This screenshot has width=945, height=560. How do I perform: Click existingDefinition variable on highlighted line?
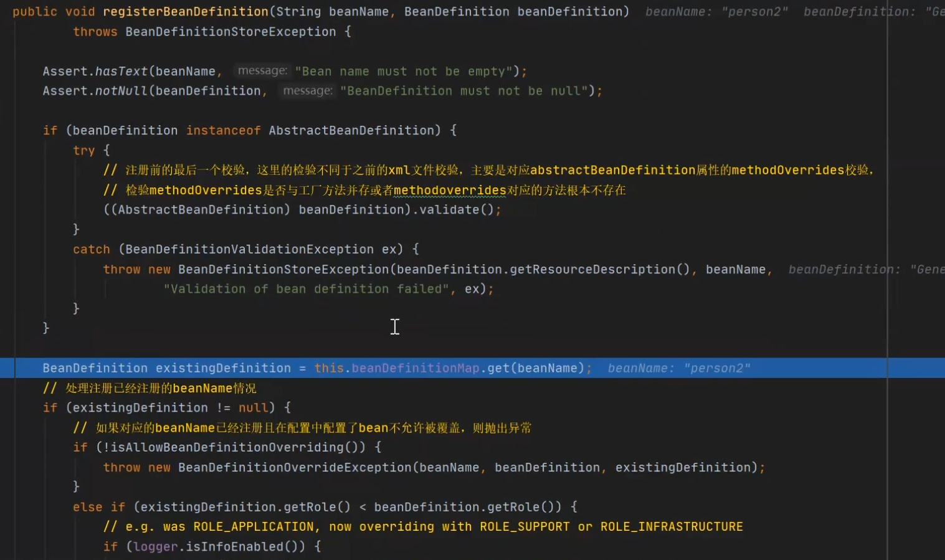pos(223,368)
